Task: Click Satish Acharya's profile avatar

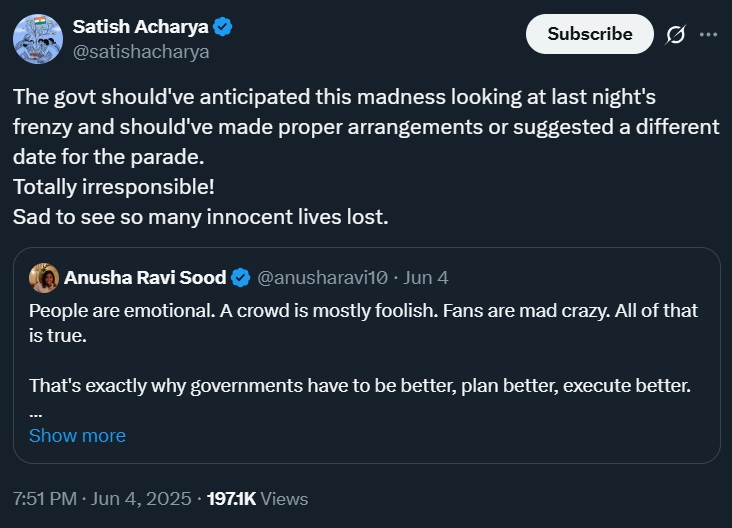Action: point(39,39)
